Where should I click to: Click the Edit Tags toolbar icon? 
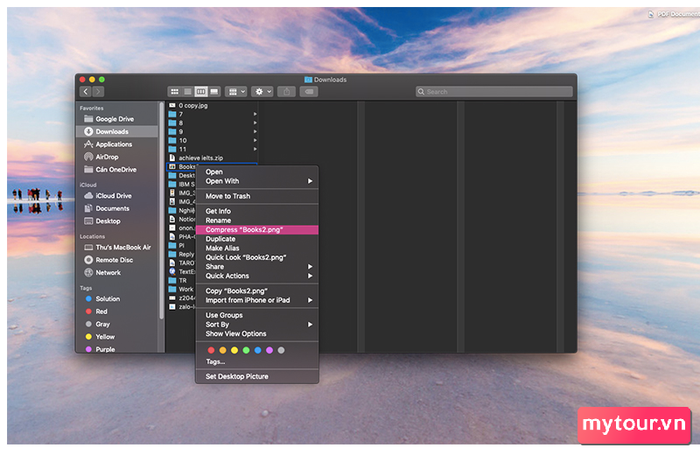pyautogui.click(x=310, y=91)
